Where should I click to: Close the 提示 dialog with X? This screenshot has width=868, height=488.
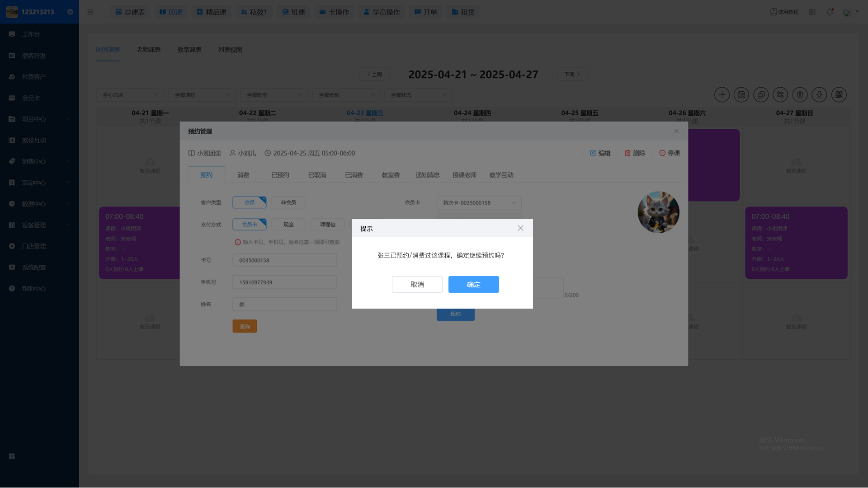(520, 228)
